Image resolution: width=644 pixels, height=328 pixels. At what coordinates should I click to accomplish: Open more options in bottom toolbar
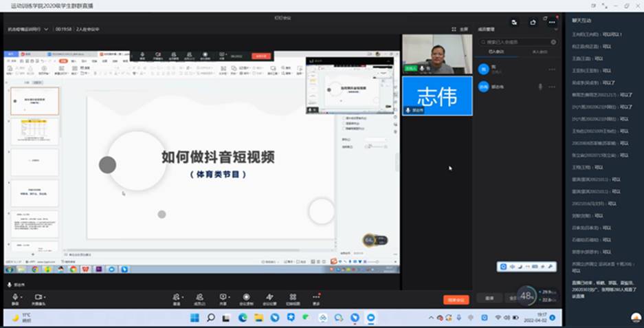[315, 298]
